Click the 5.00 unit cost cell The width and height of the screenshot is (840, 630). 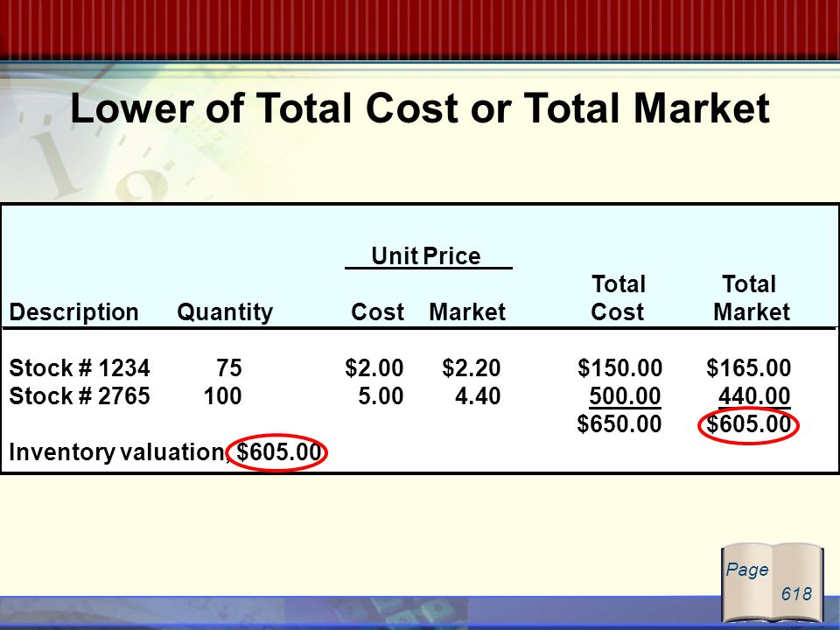click(x=381, y=396)
